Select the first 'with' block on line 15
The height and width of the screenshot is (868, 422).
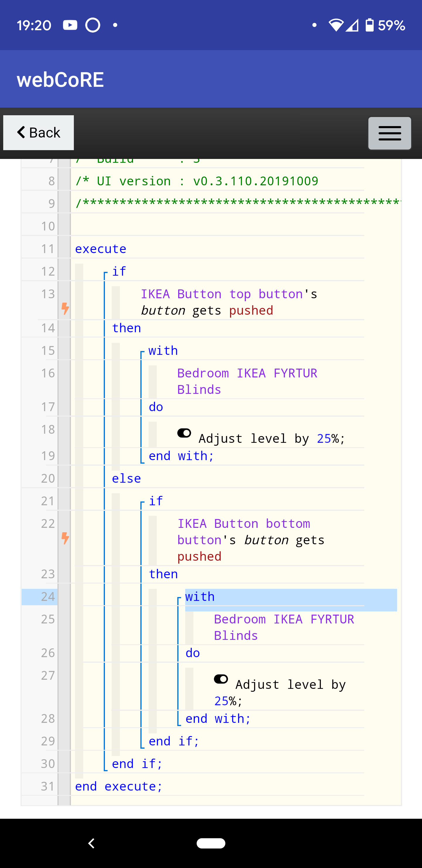(x=163, y=351)
